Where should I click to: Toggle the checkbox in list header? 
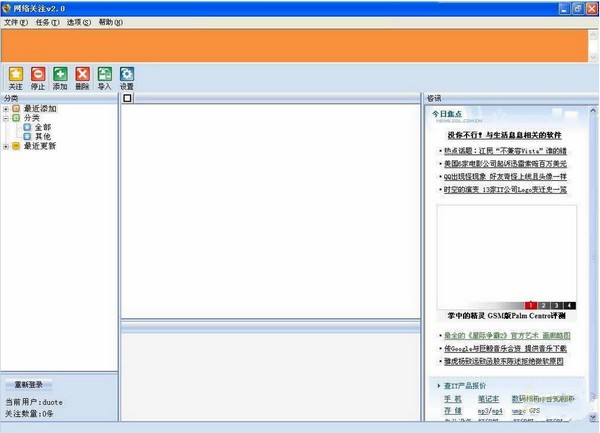[127, 98]
